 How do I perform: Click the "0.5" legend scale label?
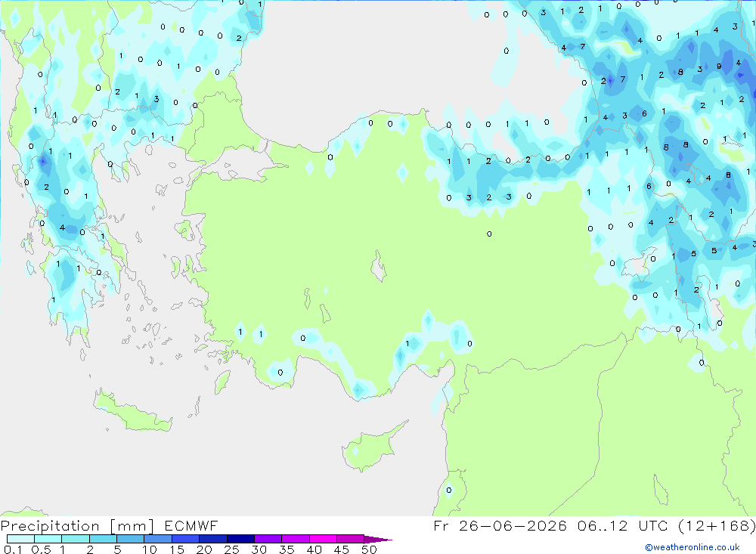tap(41, 549)
